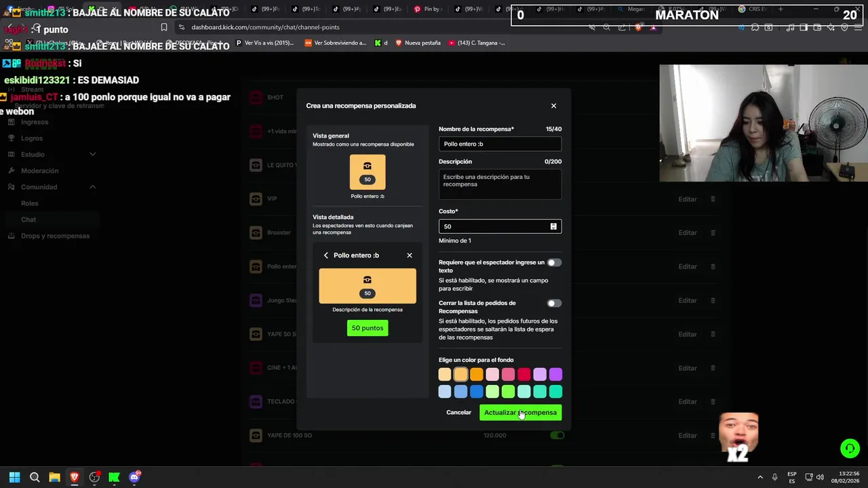Close the personalized reward dialog
Viewport: 868px width, 488px height.
coord(553,106)
